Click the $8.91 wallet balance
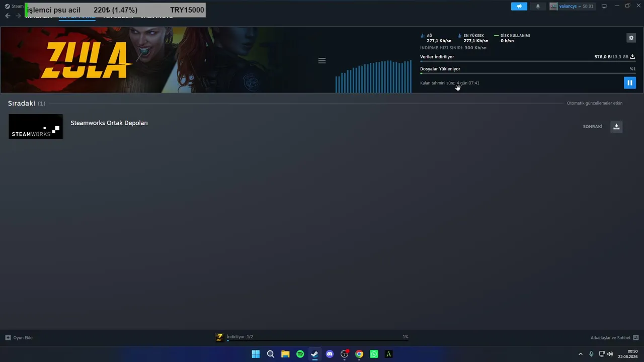The image size is (644, 362). pyautogui.click(x=588, y=6)
